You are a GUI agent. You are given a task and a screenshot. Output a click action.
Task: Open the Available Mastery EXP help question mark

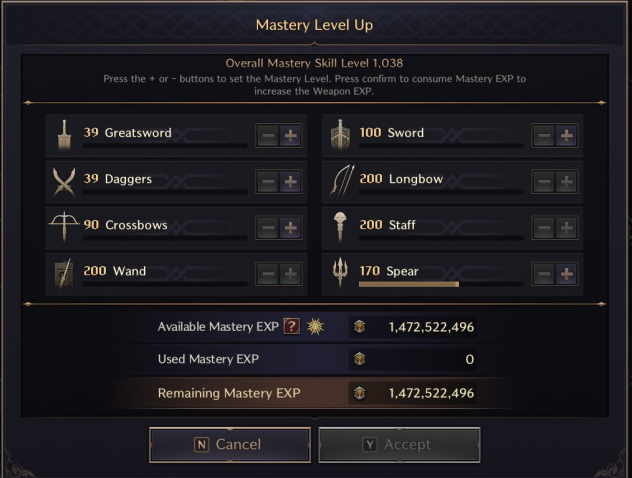291,326
